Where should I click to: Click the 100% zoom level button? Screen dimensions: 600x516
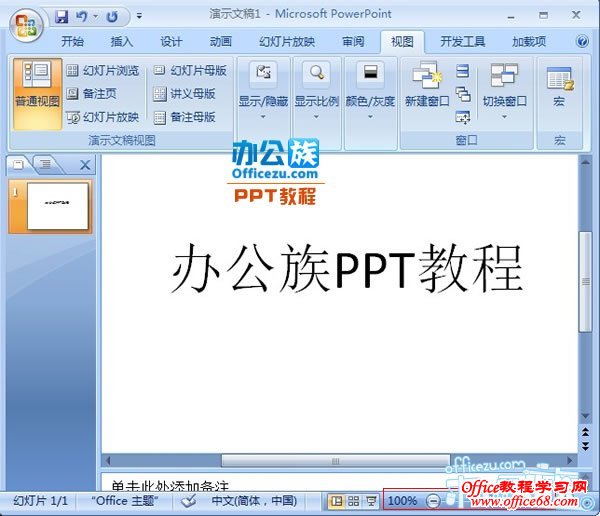403,501
